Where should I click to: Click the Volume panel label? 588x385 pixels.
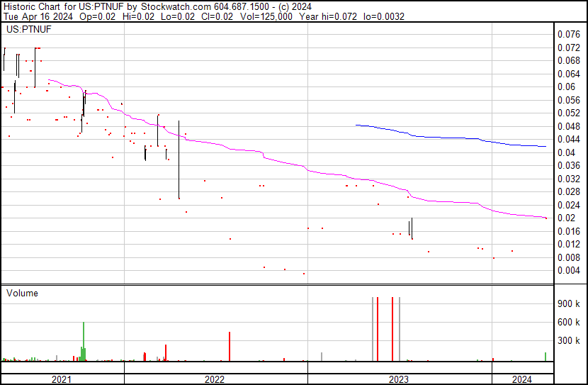[22, 293]
